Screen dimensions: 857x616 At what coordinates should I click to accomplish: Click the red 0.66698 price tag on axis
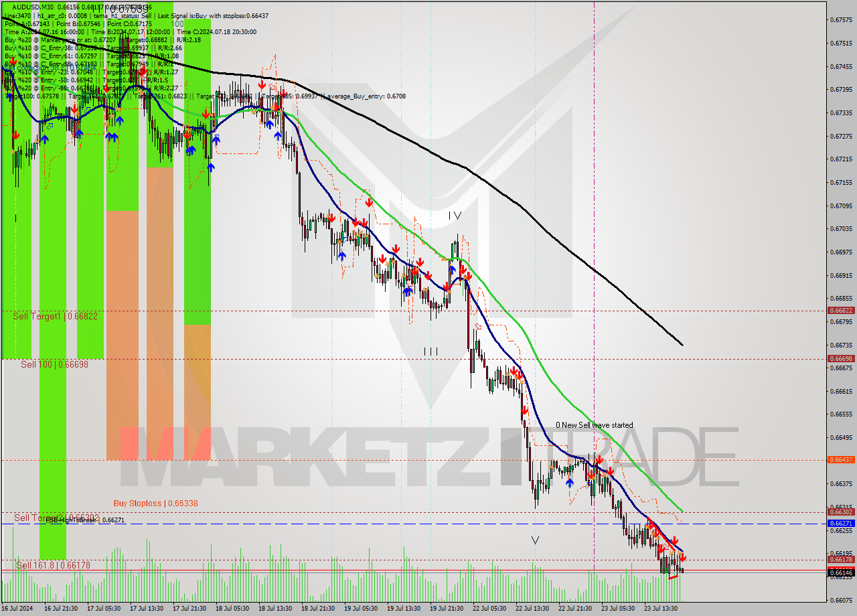tap(841, 359)
